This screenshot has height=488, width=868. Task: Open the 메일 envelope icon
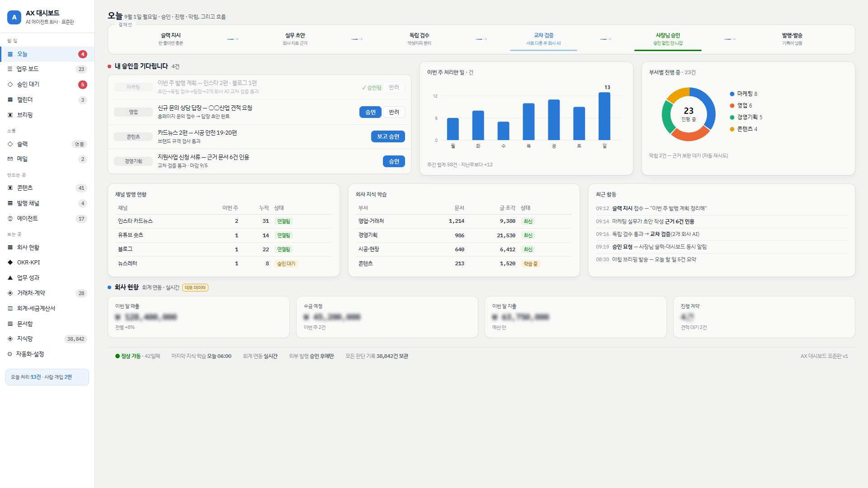pos(10,159)
